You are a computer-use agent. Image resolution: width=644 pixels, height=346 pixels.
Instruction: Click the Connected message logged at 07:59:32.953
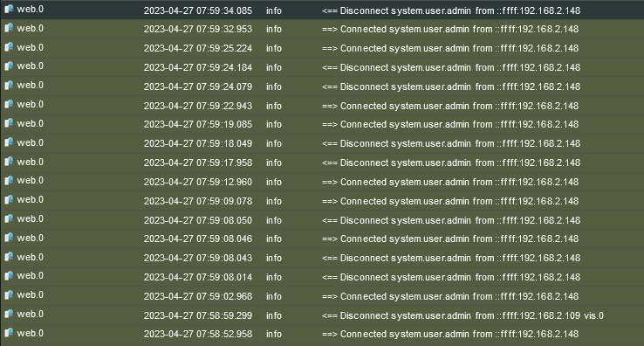click(x=450, y=29)
